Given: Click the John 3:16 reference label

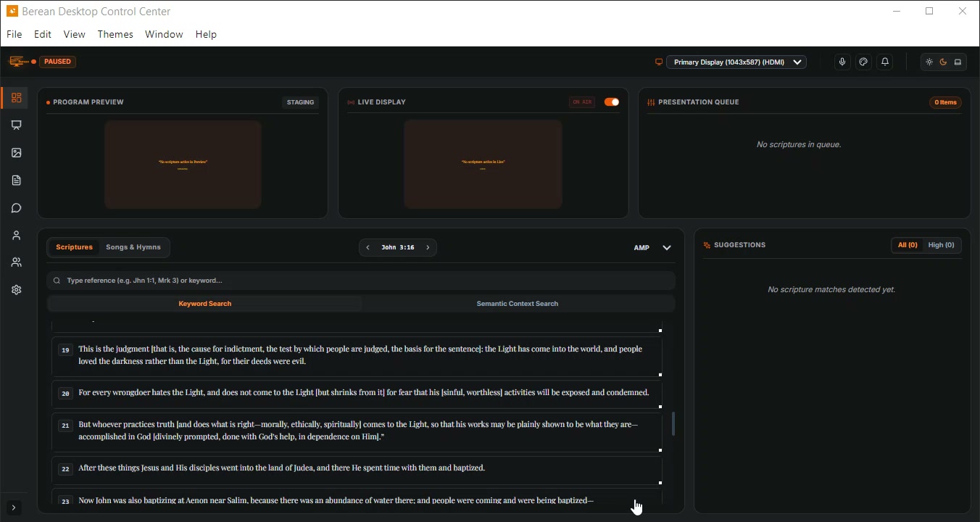Looking at the screenshot, I should (x=398, y=248).
